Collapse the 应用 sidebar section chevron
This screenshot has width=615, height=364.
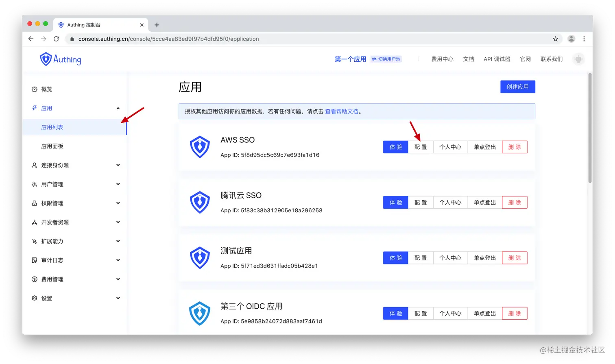[118, 108]
